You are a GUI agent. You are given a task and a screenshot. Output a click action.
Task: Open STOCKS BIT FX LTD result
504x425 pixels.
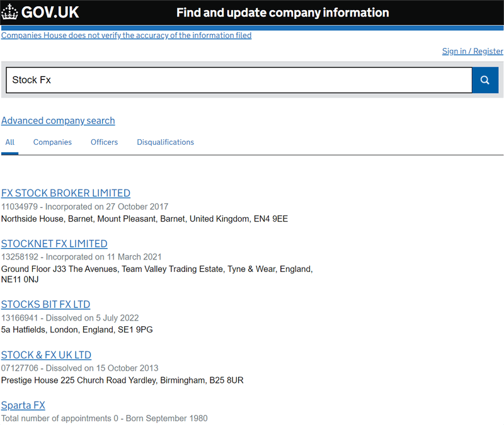click(45, 304)
